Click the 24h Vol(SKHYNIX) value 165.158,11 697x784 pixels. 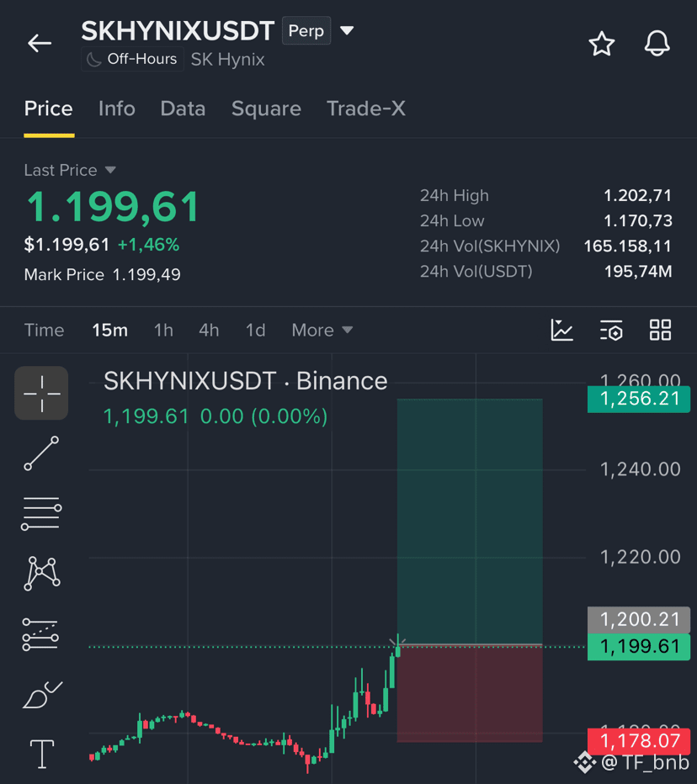[x=627, y=246]
